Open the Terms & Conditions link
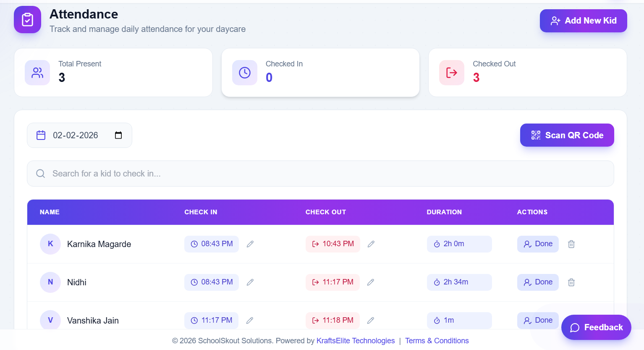 point(437,340)
